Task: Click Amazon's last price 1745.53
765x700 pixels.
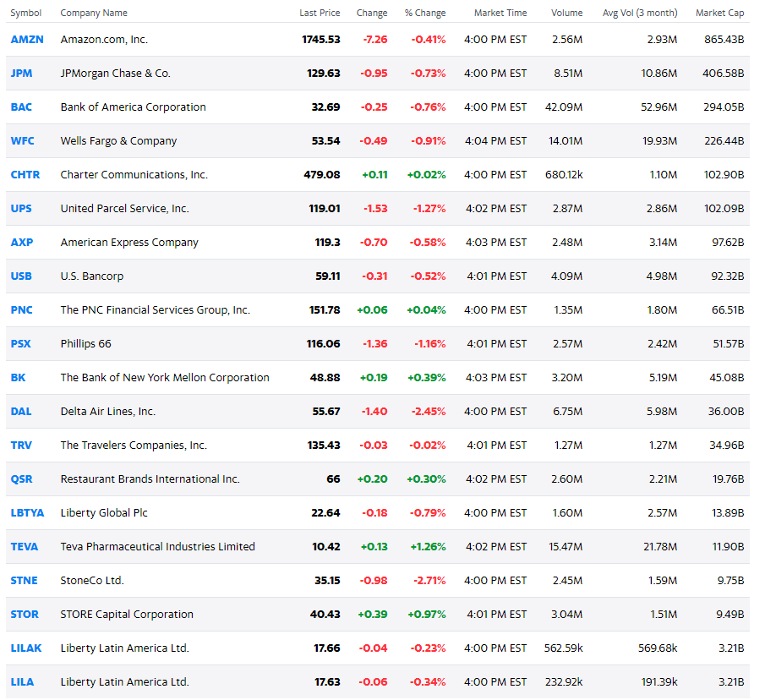Action: 321,40
